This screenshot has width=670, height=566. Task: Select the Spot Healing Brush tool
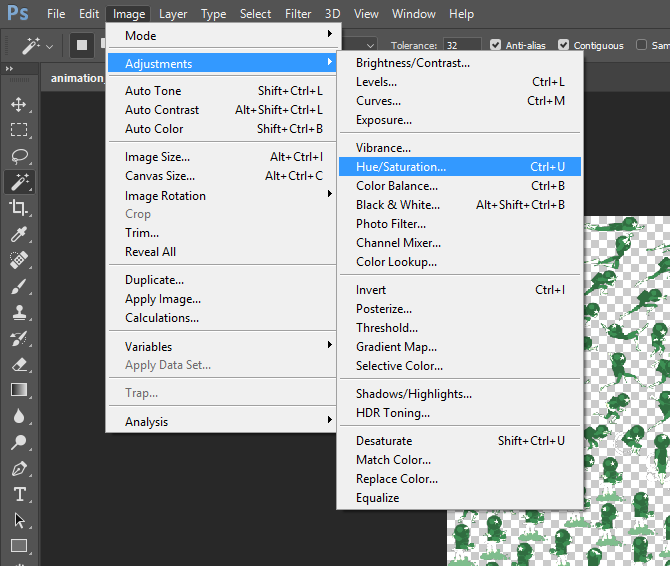[x=19, y=260]
